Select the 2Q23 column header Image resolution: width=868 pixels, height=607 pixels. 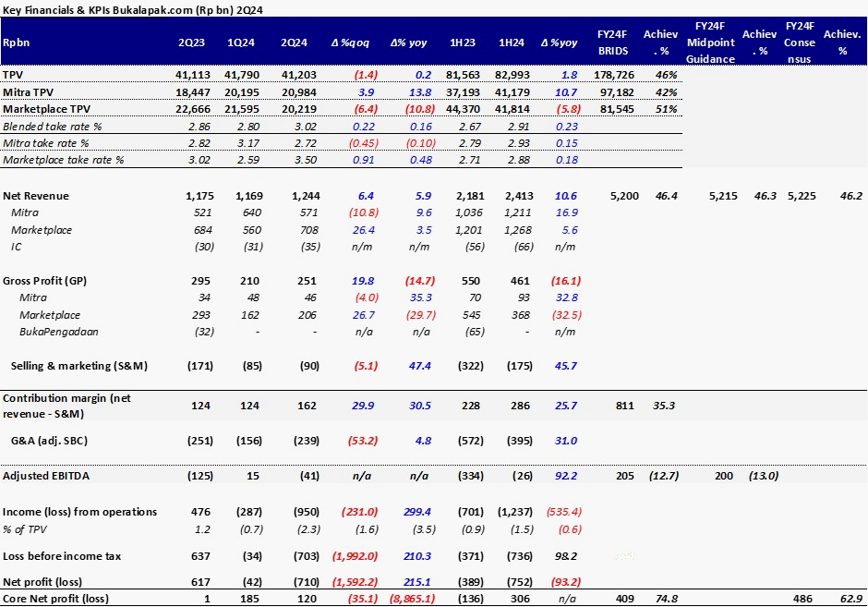191,42
